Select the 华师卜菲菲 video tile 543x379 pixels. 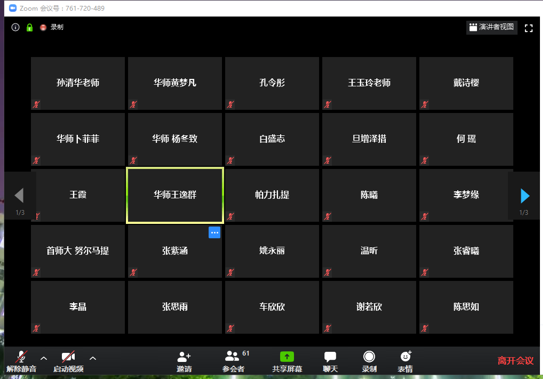[78, 139]
